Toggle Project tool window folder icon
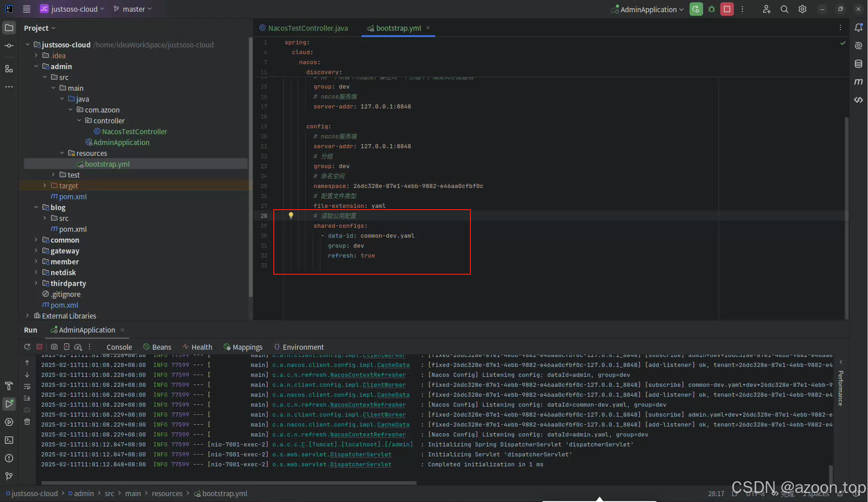Screen dimensions: 868x502 (9, 28)
